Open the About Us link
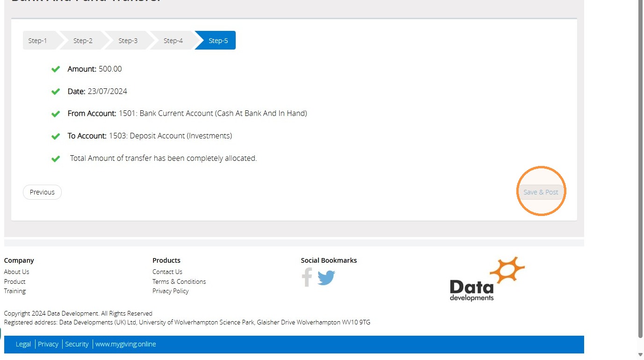Viewport: 644px width, 360px height. (16, 272)
